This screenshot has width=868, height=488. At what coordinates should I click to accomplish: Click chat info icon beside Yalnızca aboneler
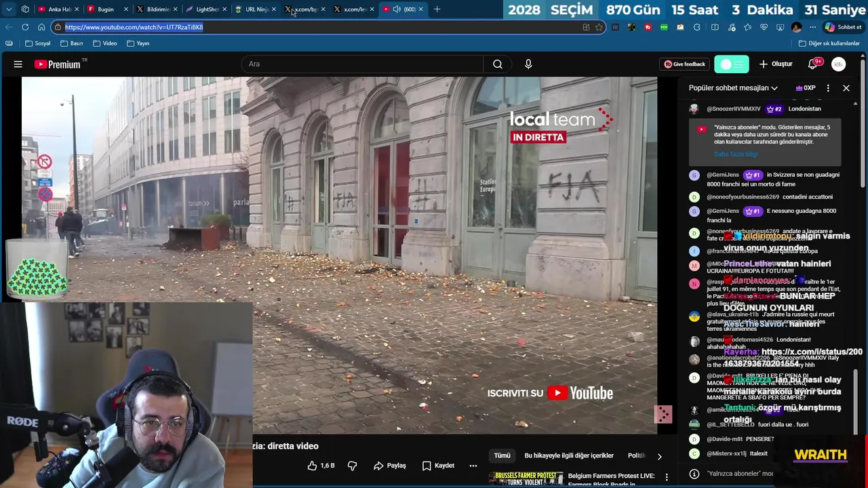[x=694, y=474]
